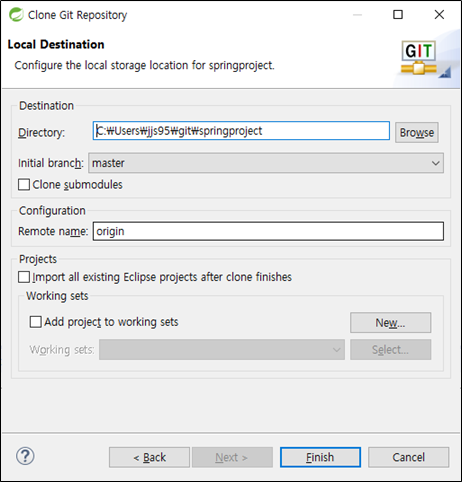Click the 'Remote name:' label

(x=53, y=231)
